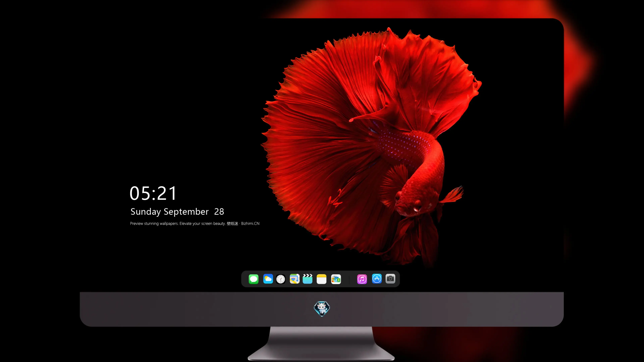The height and width of the screenshot is (362, 644).
Task: Click the Sunday September 28 date text
Action: click(177, 212)
